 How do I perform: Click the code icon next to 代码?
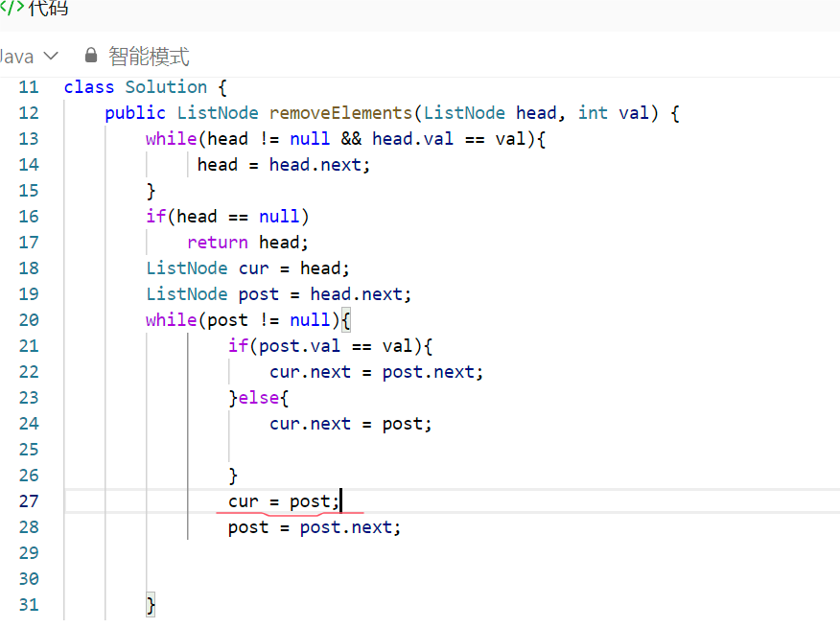point(12,7)
